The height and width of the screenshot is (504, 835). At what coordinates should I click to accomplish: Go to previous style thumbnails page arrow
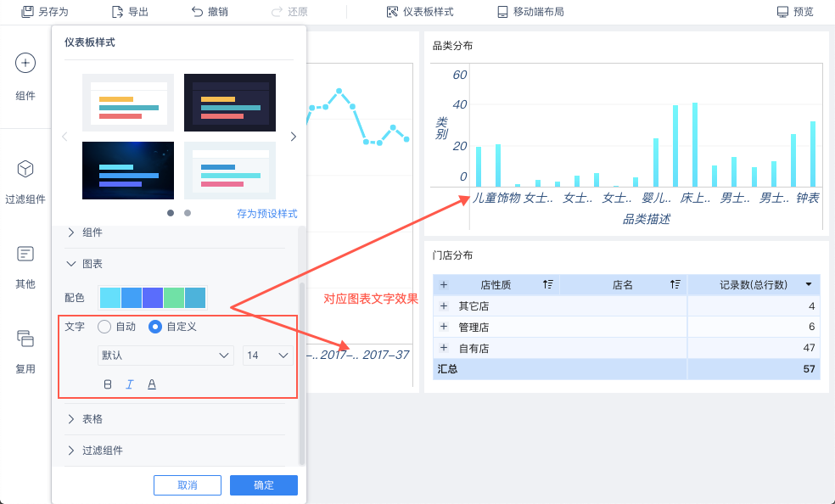65,137
